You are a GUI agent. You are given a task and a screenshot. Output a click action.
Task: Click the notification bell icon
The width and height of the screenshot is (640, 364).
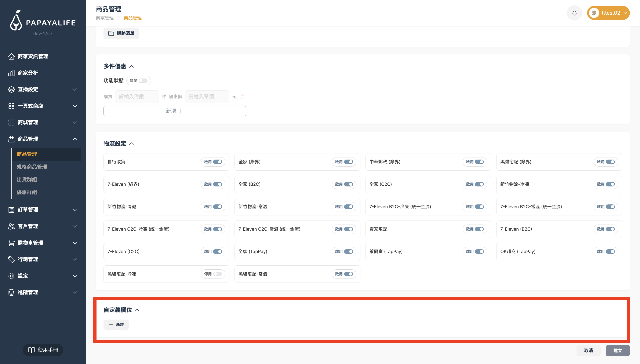574,13
